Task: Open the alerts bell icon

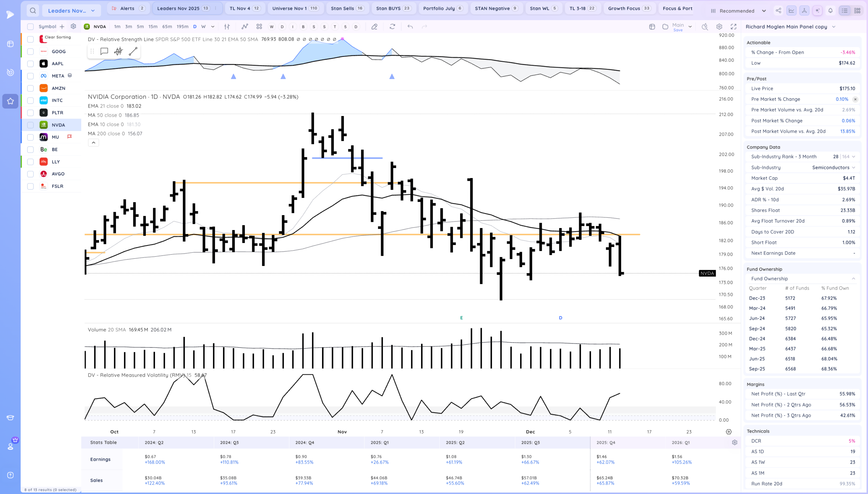Action: click(x=830, y=11)
